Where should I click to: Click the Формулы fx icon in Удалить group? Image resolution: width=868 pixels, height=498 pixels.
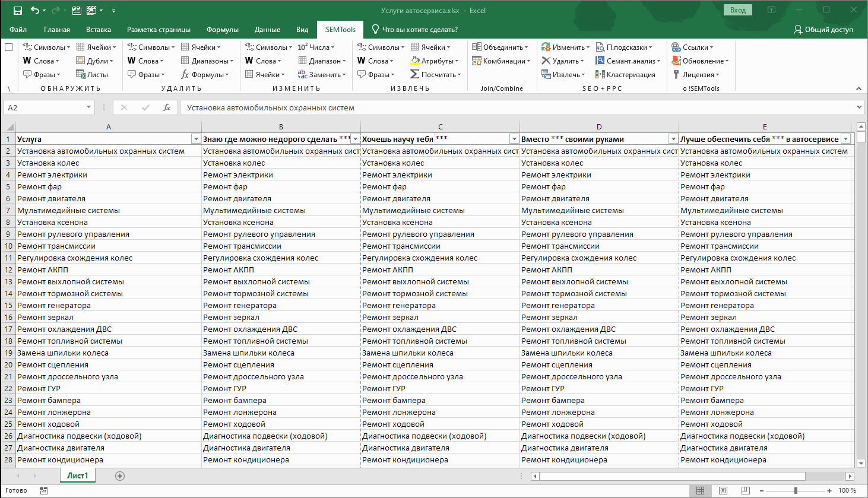[x=185, y=75]
